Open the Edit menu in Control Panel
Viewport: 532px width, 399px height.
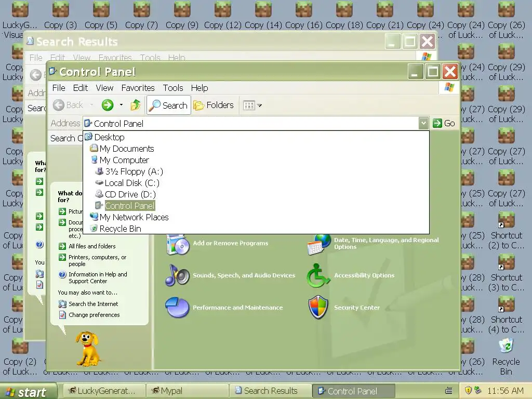point(81,88)
